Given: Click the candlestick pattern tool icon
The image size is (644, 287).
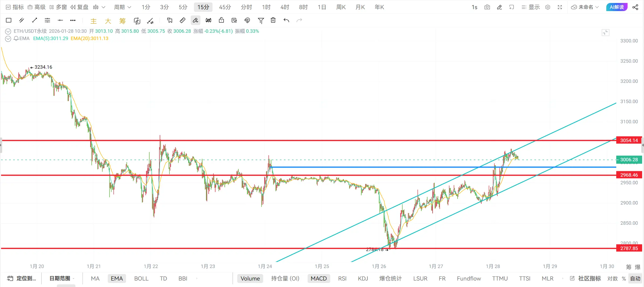Looking at the screenshot, I should (x=208, y=20).
